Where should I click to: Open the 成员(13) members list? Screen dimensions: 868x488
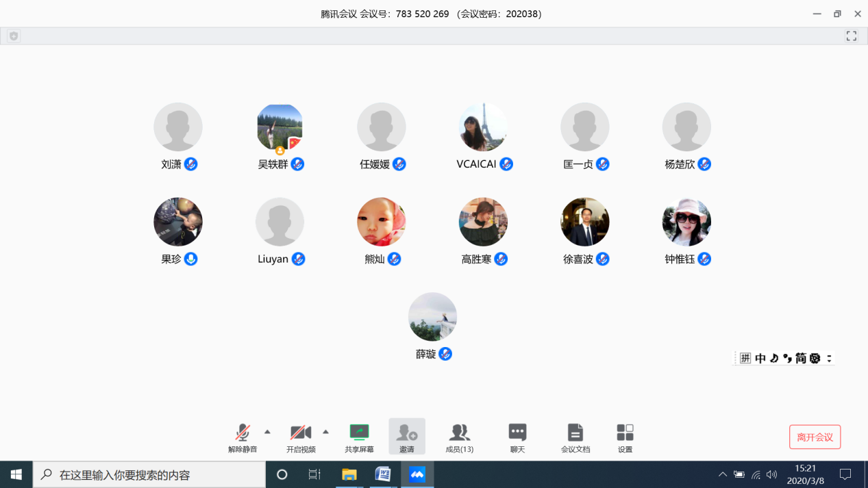pos(459,438)
